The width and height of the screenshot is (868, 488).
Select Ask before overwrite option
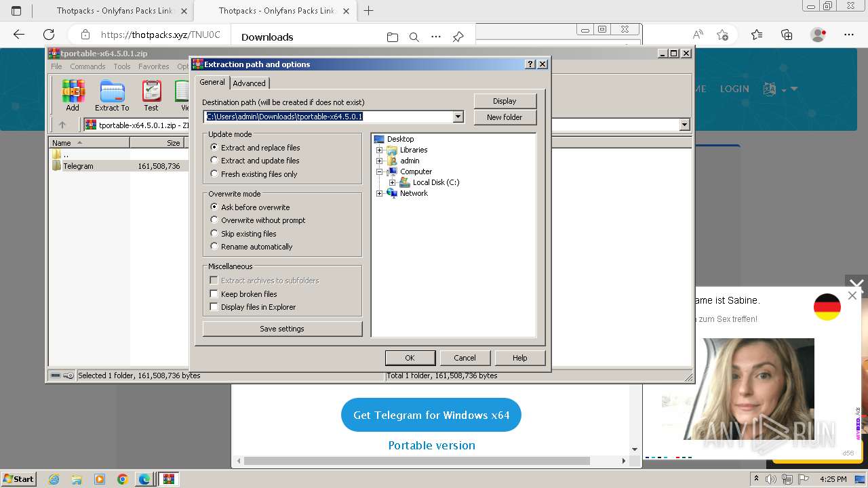click(x=250, y=207)
